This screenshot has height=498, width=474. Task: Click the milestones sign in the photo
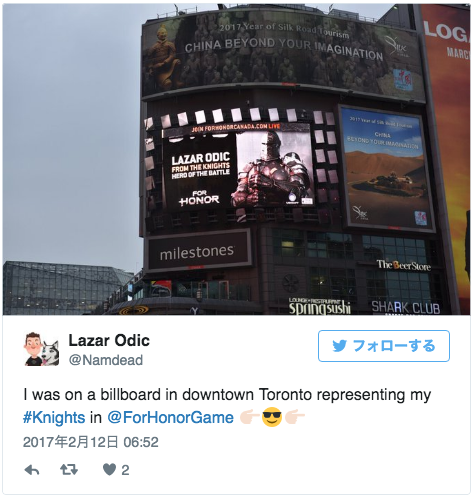(198, 251)
